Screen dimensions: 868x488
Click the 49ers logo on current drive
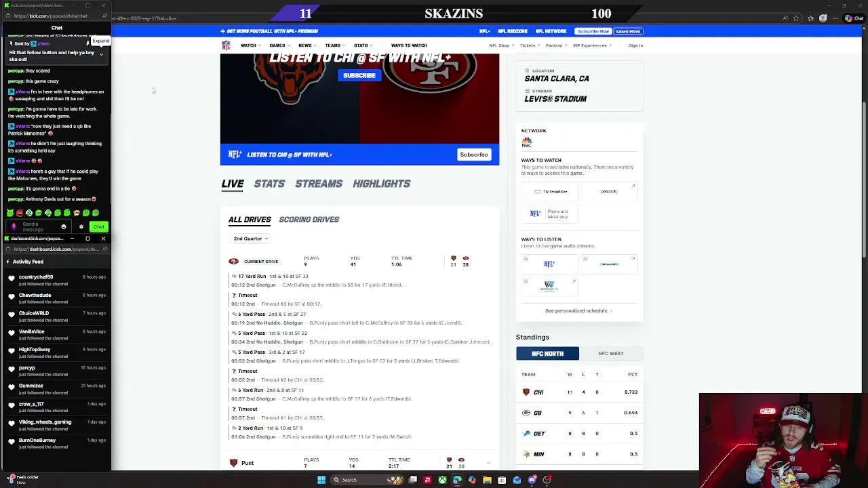coord(233,262)
